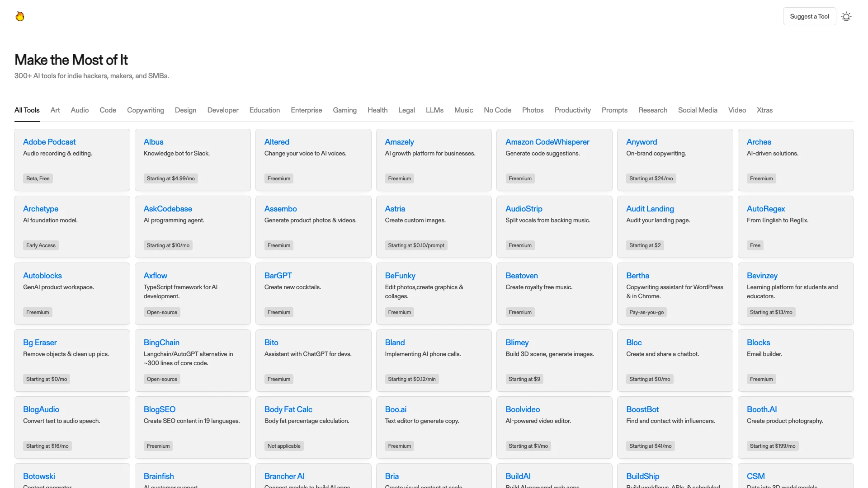Open the Albus tool link
Screen dimensions: 868x488
point(153,142)
